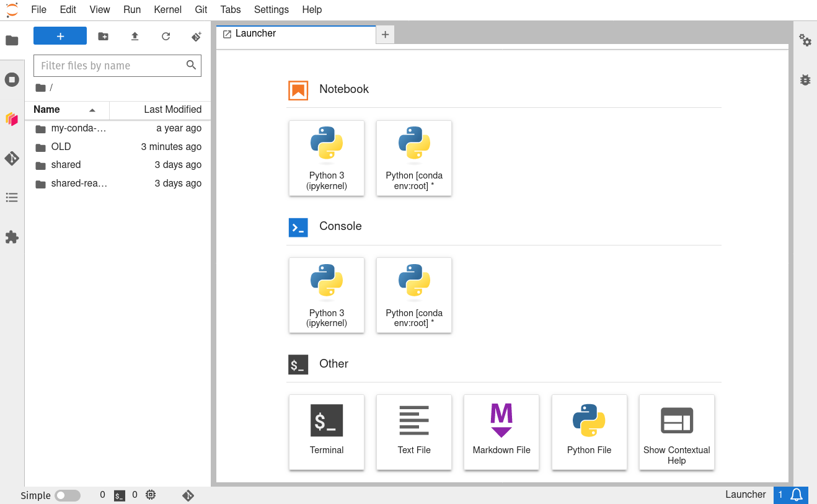Open the Git sidebar panel

click(12, 158)
